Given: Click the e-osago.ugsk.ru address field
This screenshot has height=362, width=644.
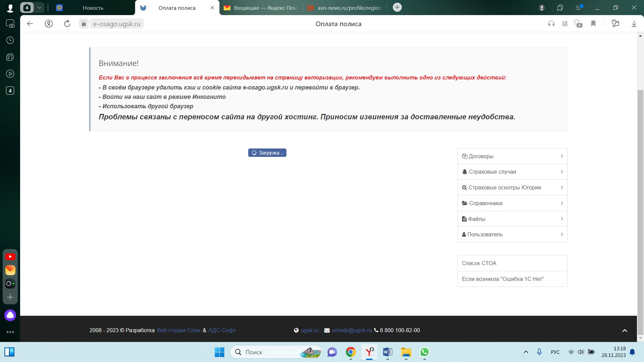Looking at the screenshot, I should [x=117, y=24].
